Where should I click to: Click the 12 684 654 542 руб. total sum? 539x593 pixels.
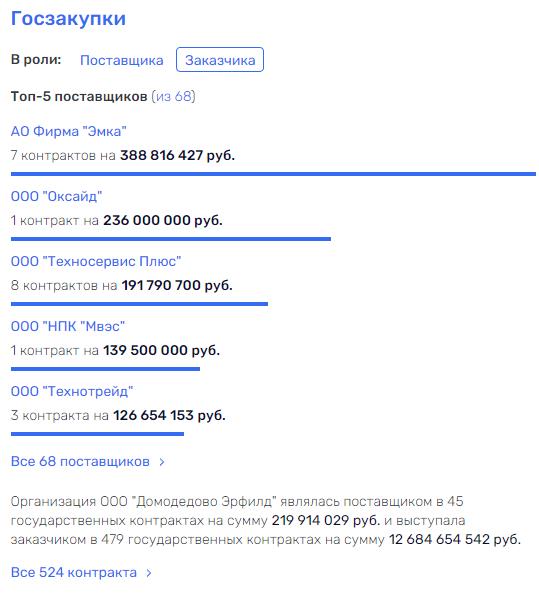[x=455, y=539]
